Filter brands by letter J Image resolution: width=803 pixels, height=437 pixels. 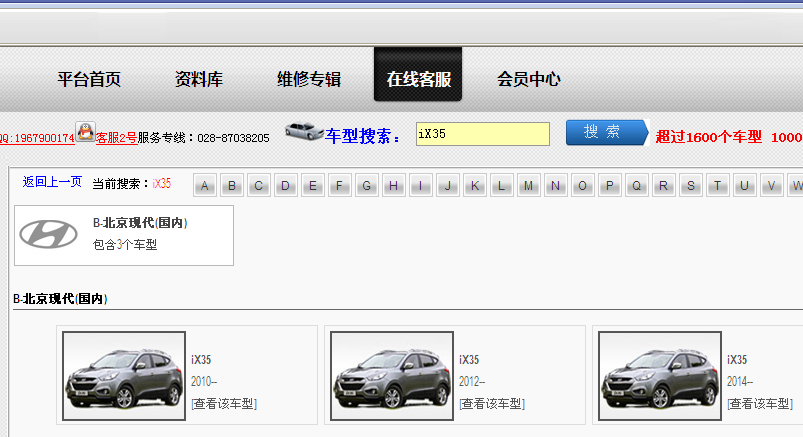click(448, 185)
